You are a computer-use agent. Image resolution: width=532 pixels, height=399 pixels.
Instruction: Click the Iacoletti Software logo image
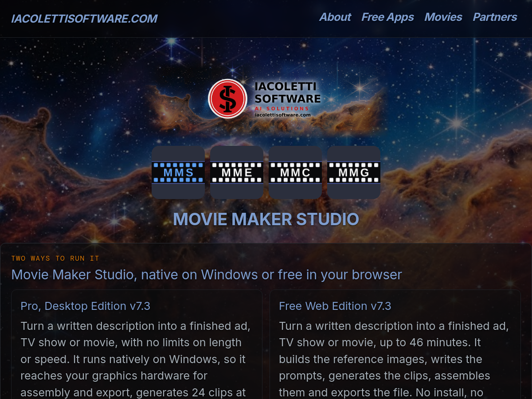(x=265, y=99)
